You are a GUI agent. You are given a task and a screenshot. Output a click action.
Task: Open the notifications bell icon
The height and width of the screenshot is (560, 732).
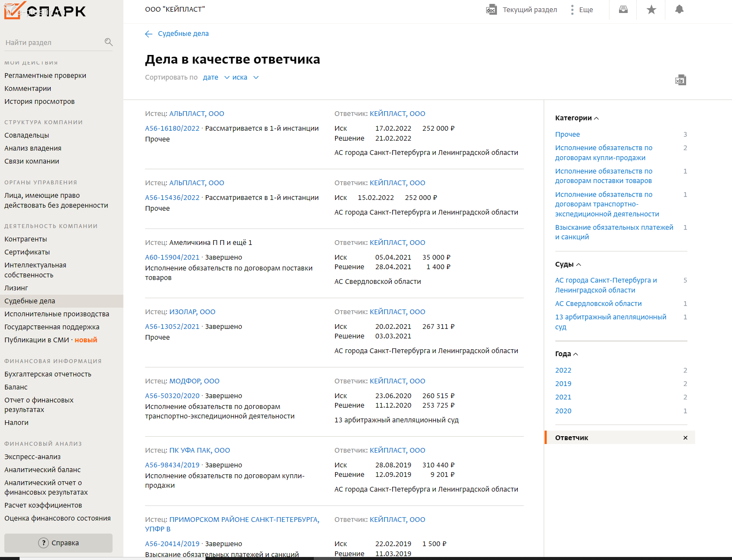pyautogui.click(x=679, y=10)
